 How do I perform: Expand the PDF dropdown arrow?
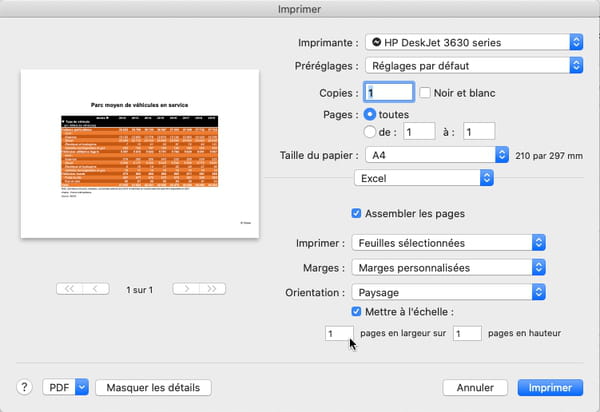pos(82,388)
